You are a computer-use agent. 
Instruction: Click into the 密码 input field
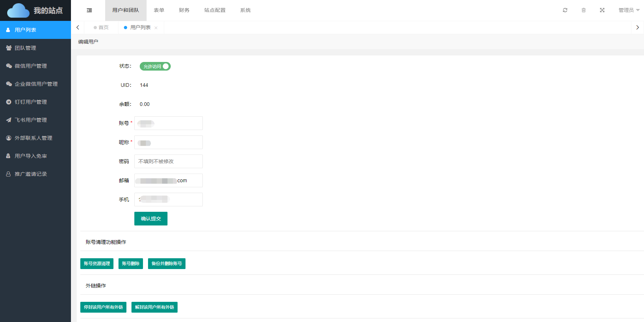(x=168, y=161)
